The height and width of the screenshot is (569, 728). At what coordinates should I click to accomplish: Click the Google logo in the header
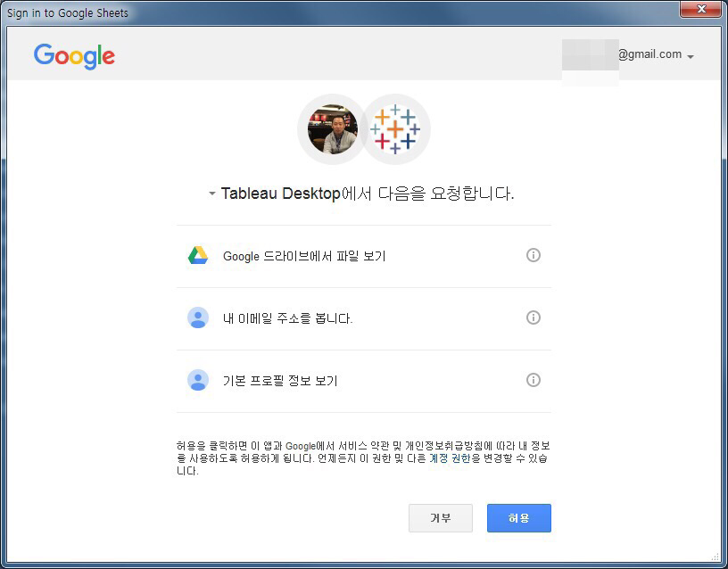(x=74, y=55)
